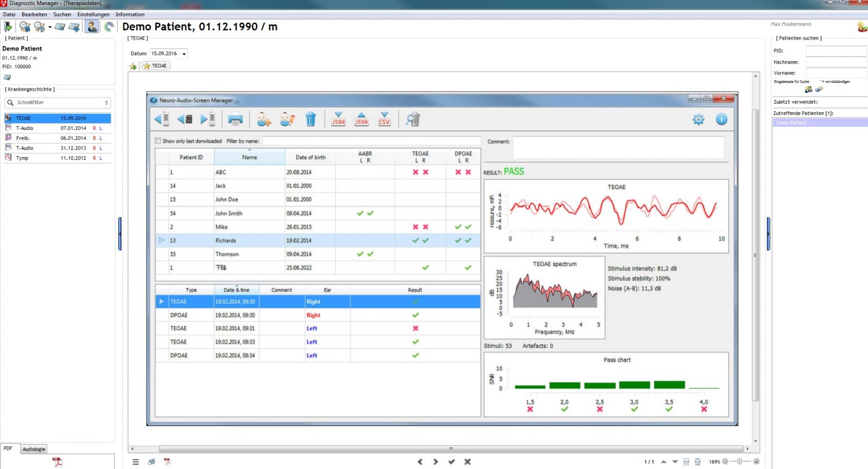Switch to the Audiologie tab

click(x=34, y=449)
